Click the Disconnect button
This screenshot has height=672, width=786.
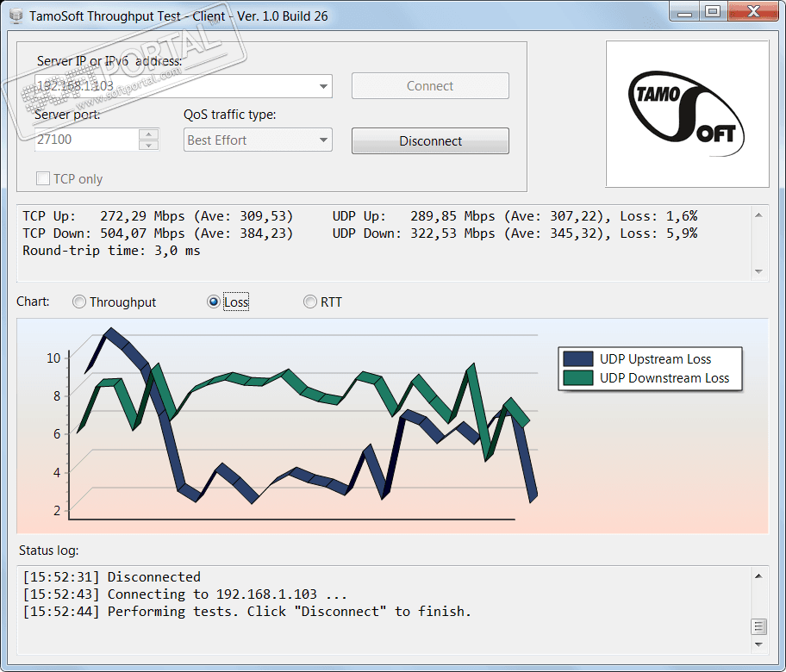coord(430,140)
